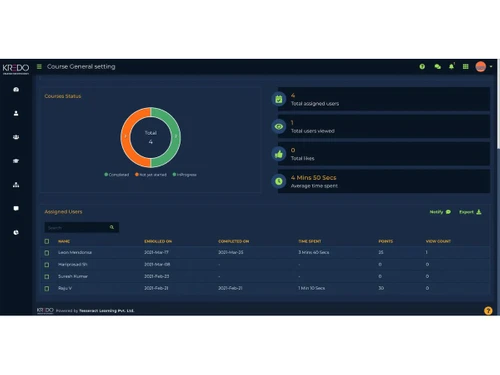Open the pie chart reports sidebar icon
This screenshot has height=375, width=500.
coord(16,232)
